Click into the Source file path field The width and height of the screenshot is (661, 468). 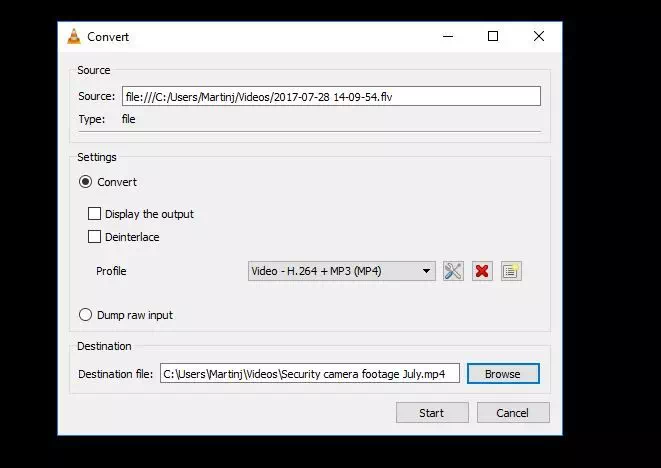pos(331,97)
